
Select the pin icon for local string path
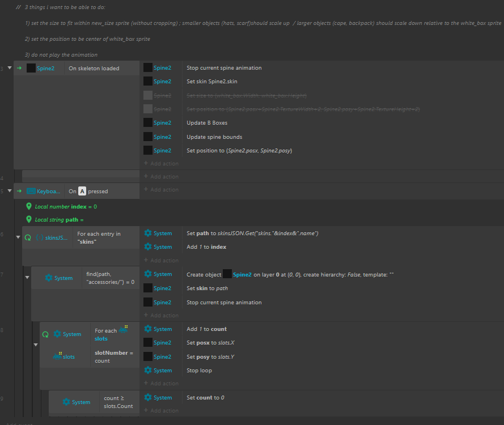pos(29,219)
